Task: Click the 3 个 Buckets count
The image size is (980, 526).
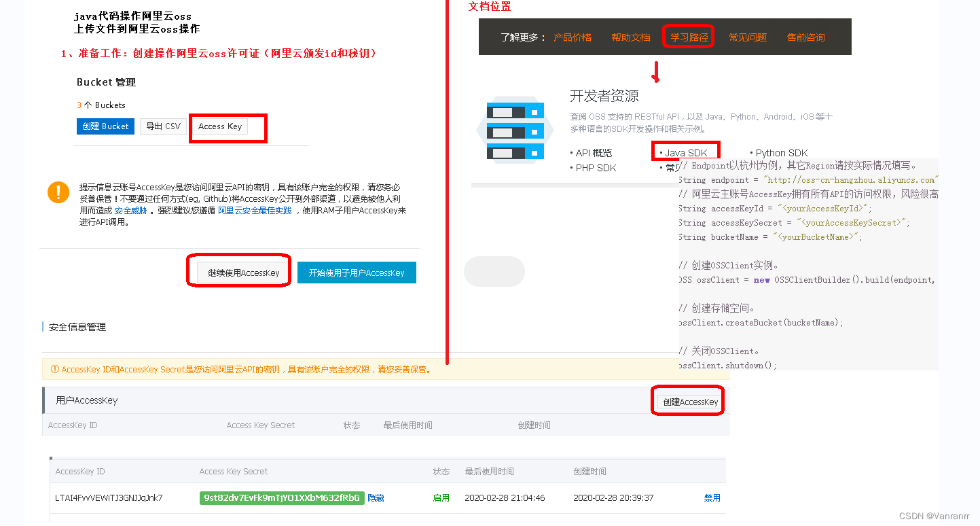Action: coord(101,105)
